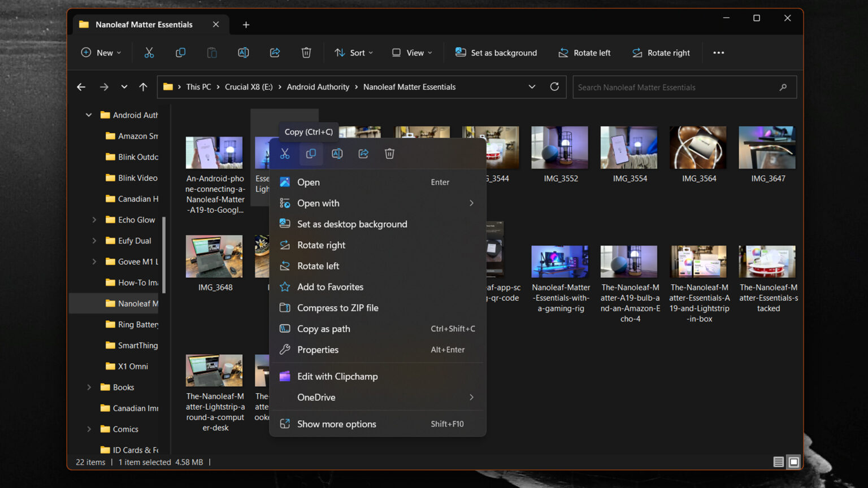Click the Rename icon in the toolbar

pos(243,53)
